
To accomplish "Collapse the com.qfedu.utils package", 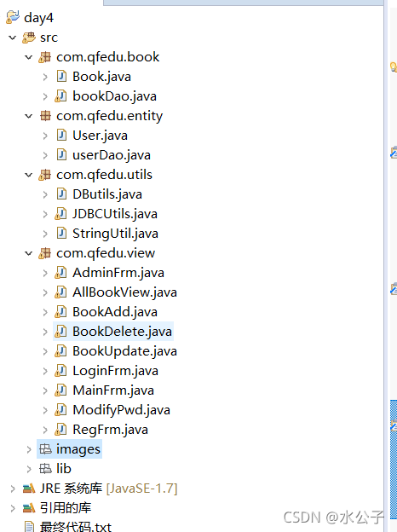I will 29,175.
